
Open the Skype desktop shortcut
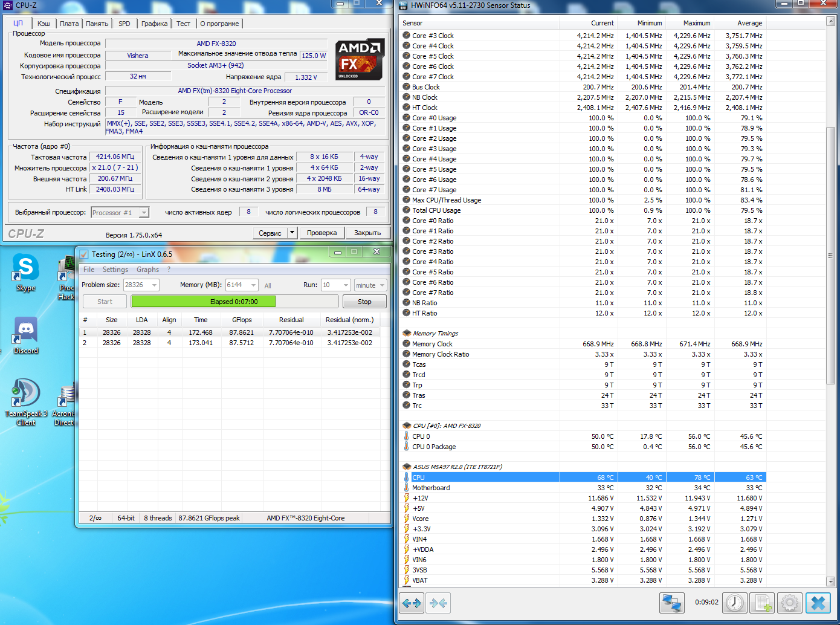point(25,273)
